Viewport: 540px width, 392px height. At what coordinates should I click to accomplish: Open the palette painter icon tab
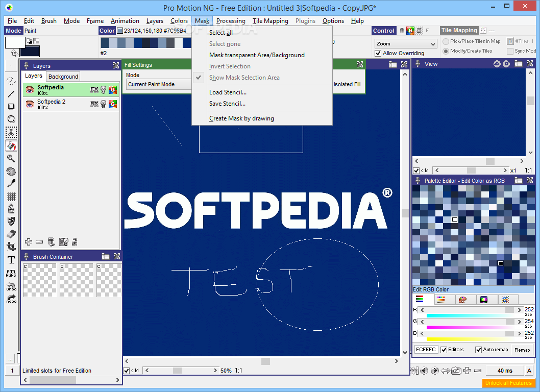click(x=462, y=300)
